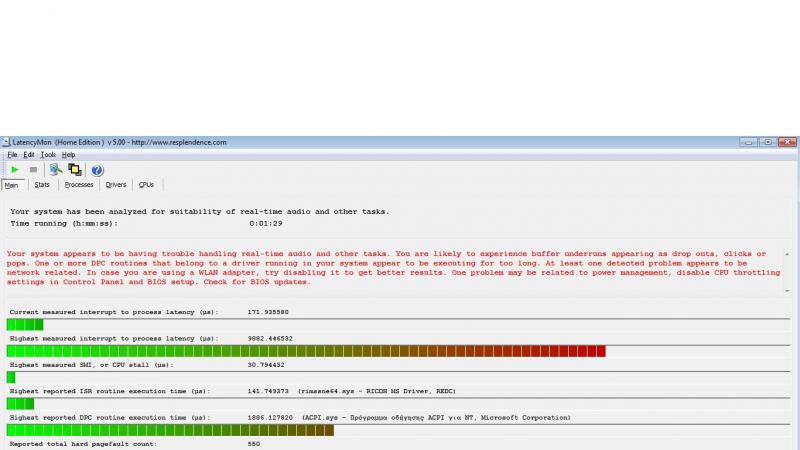Open the options icon in the toolbar
The image size is (800, 450).
pos(56,170)
